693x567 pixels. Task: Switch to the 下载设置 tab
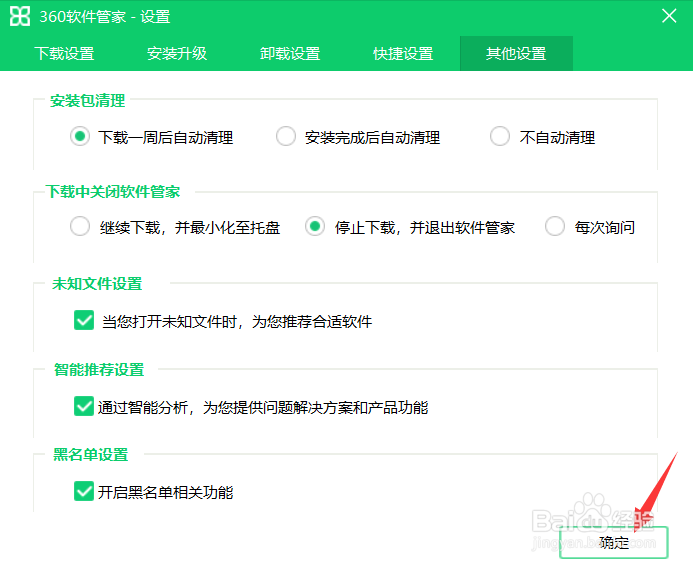pos(65,53)
